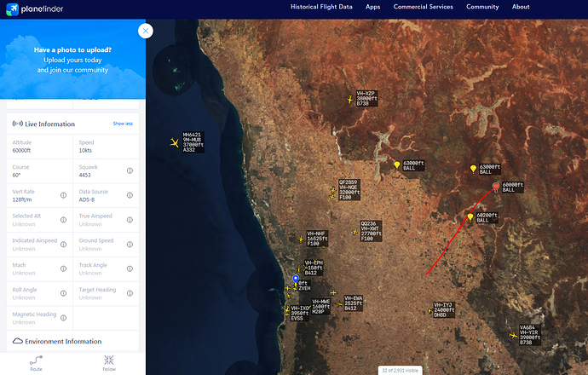Click the Altitude 60000ft value

coord(21,150)
